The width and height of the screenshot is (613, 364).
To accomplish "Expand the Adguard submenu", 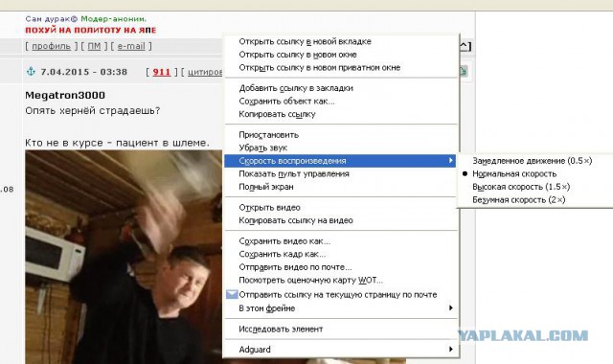I will click(x=340, y=349).
